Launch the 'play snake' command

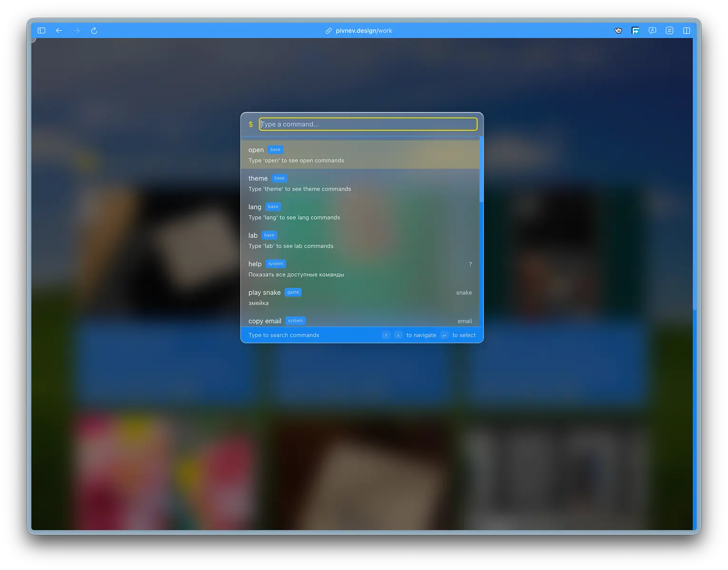point(360,297)
